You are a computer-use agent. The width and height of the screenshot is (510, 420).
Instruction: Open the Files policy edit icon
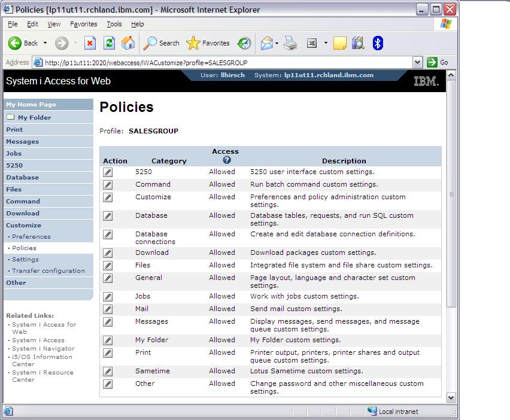108,266
